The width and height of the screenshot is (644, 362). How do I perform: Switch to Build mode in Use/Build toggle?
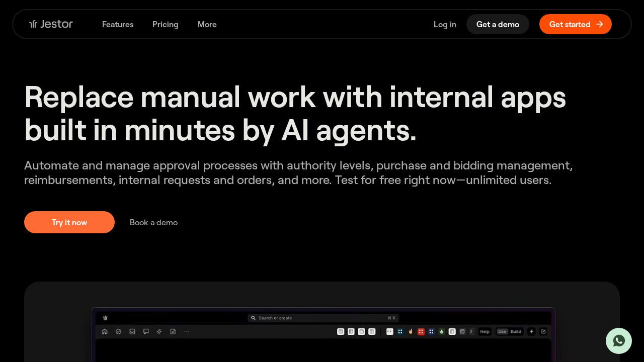[x=516, y=332]
